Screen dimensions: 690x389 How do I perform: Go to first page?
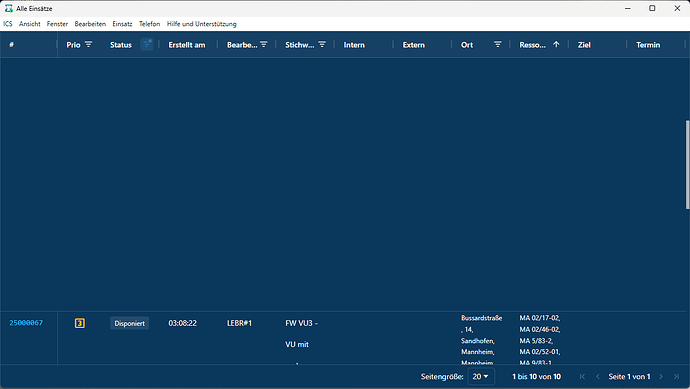click(582, 377)
